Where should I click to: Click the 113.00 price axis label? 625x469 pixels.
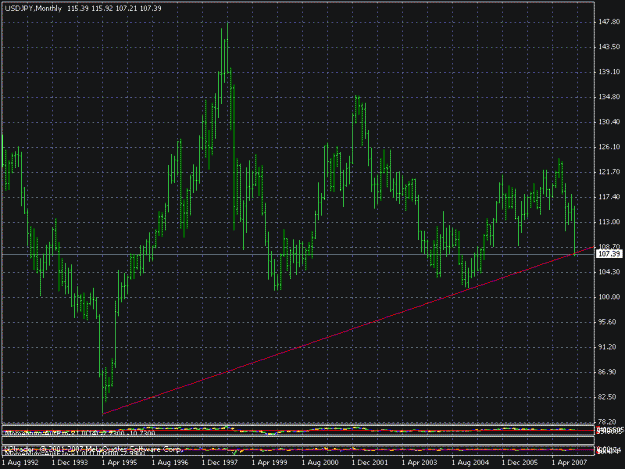(609, 222)
